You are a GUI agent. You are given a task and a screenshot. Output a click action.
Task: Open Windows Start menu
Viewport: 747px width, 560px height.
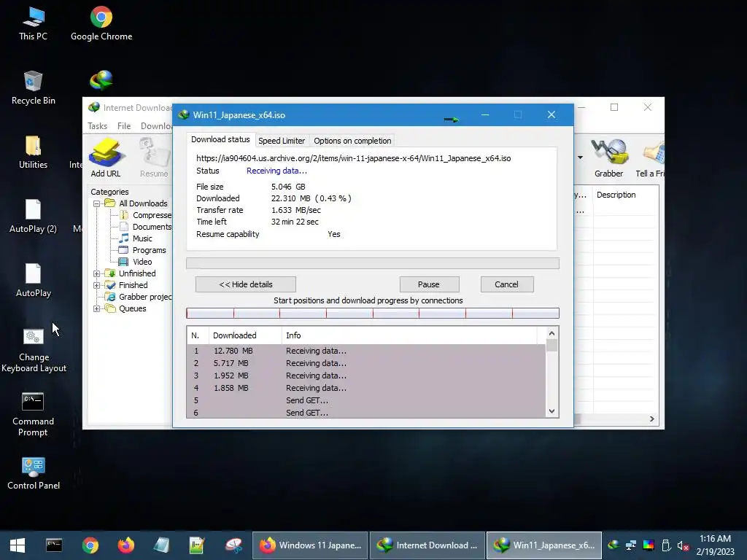(18, 545)
